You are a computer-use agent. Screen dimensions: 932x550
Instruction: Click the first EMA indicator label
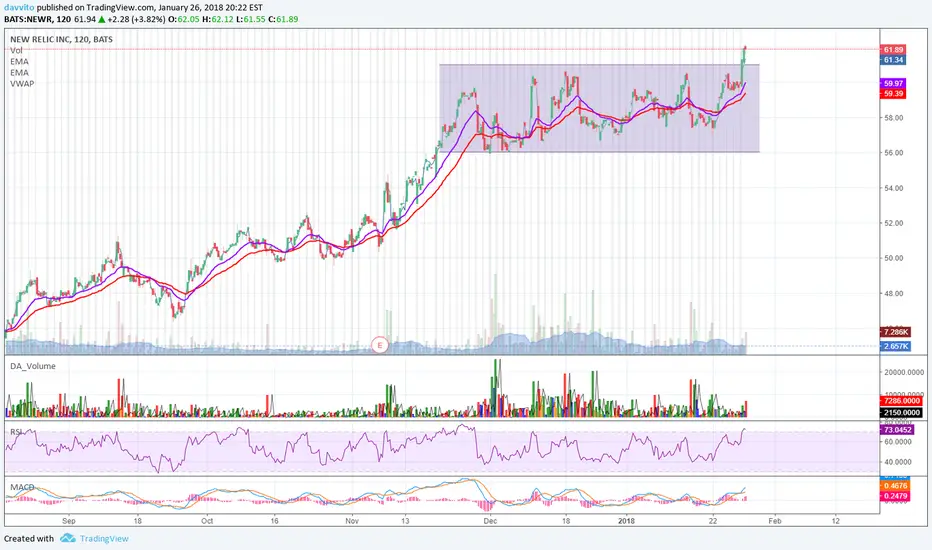coord(19,61)
